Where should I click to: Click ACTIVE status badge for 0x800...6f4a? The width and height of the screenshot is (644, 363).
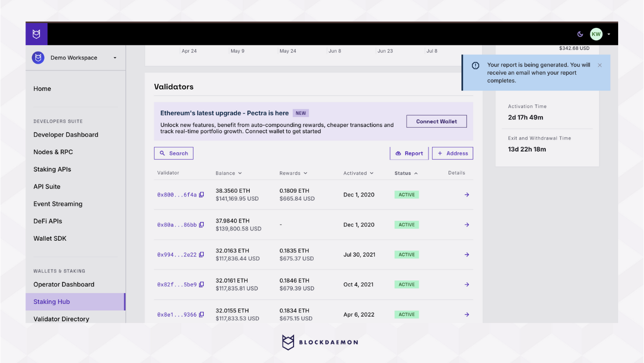click(x=407, y=195)
